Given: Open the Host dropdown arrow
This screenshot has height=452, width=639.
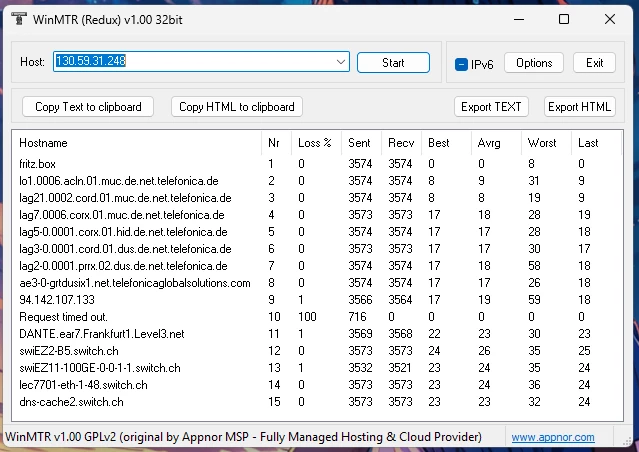Looking at the screenshot, I should pyautogui.click(x=341, y=62).
